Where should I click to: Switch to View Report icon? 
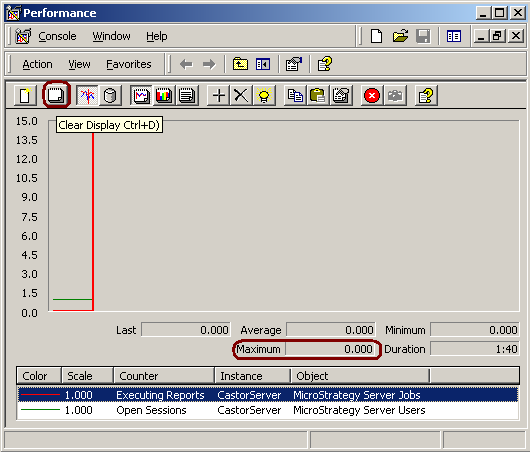pyautogui.click(x=187, y=96)
